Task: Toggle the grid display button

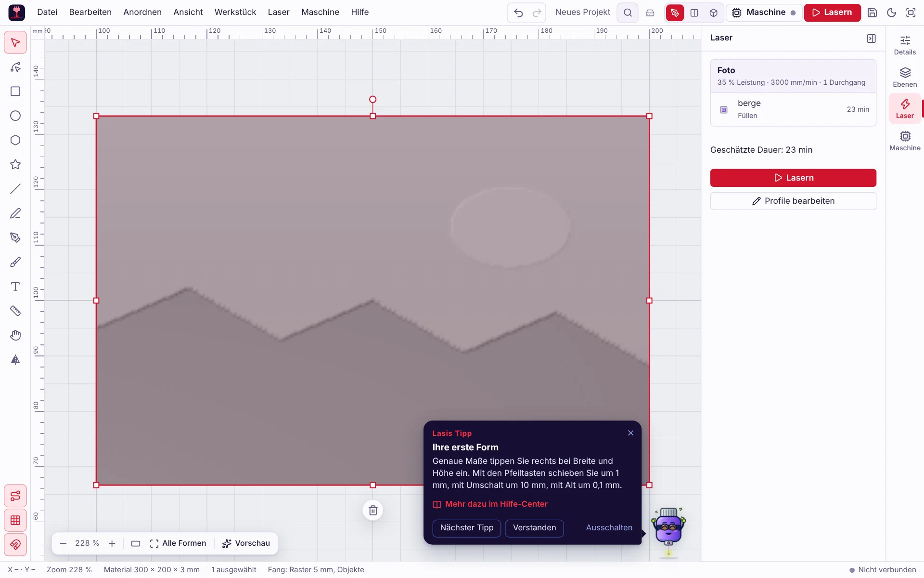Action: [x=15, y=520]
